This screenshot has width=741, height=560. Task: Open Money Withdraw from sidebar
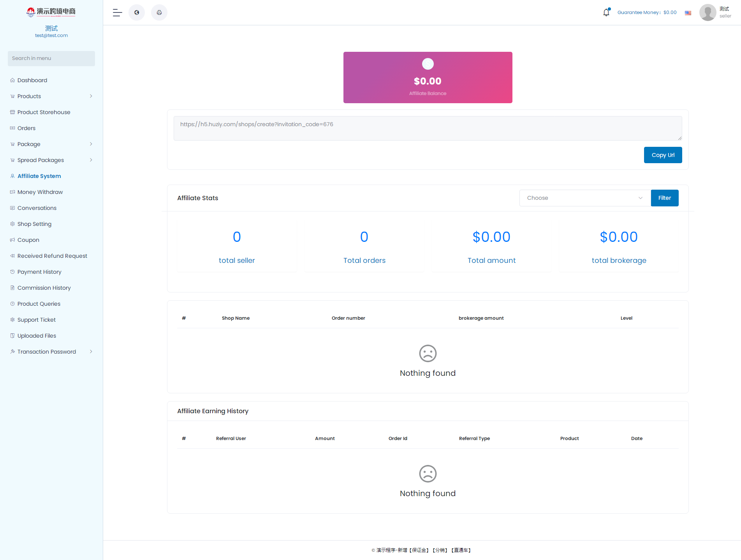point(40,192)
